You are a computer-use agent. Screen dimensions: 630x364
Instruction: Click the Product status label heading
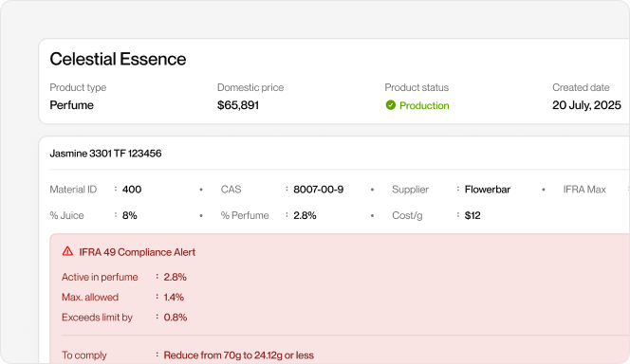417,87
